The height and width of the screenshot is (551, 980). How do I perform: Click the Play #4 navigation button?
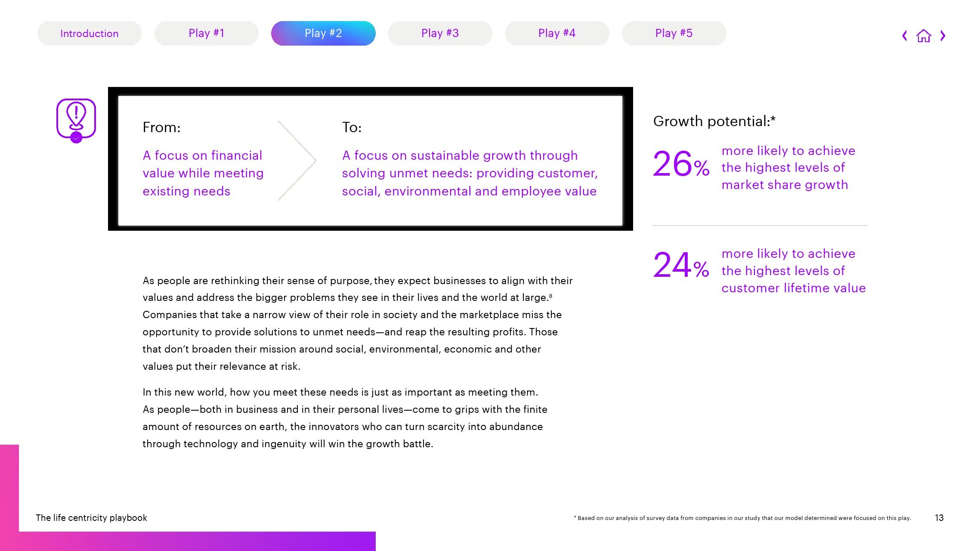(x=556, y=33)
